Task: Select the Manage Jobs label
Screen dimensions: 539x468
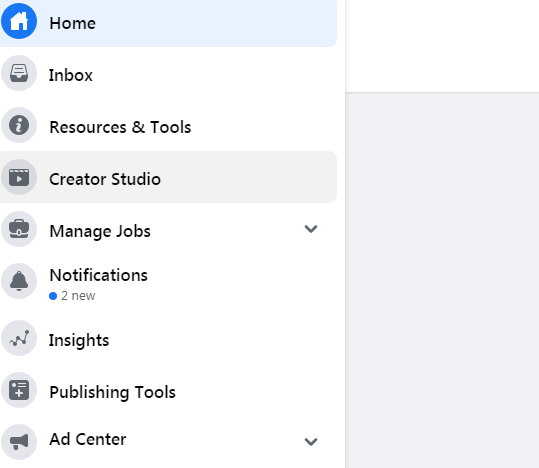Action: pyautogui.click(x=100, y=231)
